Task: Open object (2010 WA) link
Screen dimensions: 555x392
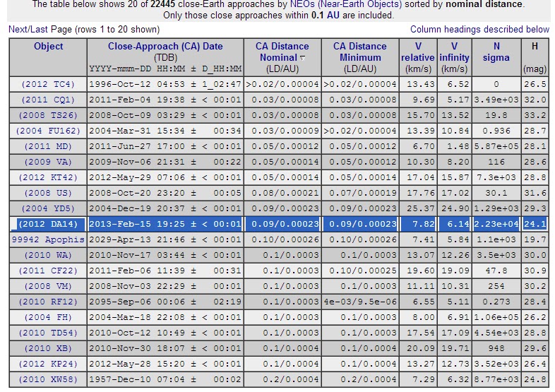Action: (x=48, y=255)
